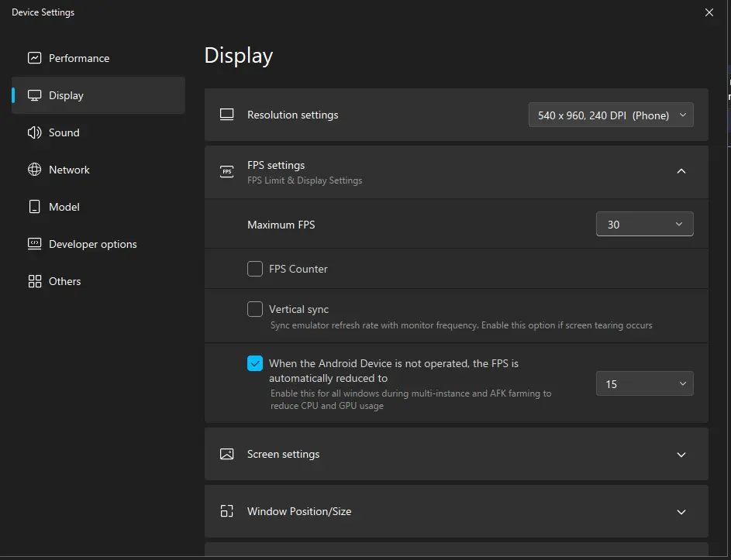Switch to Network settings
Viewport: 731px width, 560px height.
pyautogui.click(x=98, y=170)
